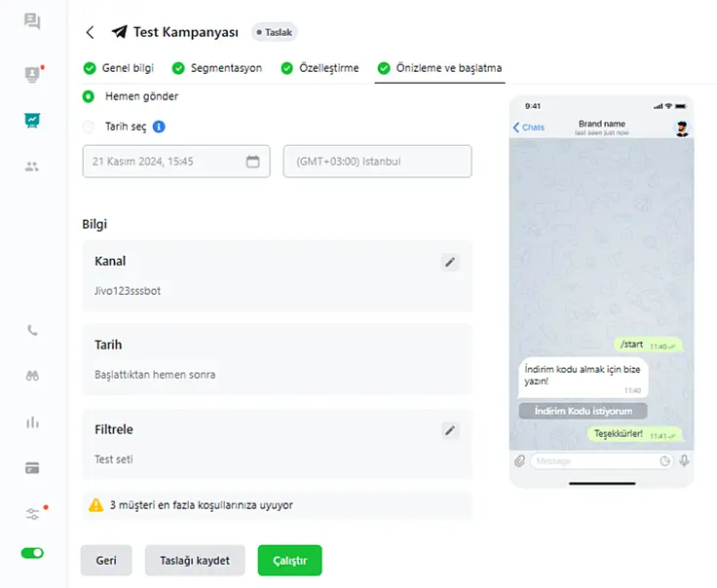Select the Tarih seç radio option

[x=89, y=127]
